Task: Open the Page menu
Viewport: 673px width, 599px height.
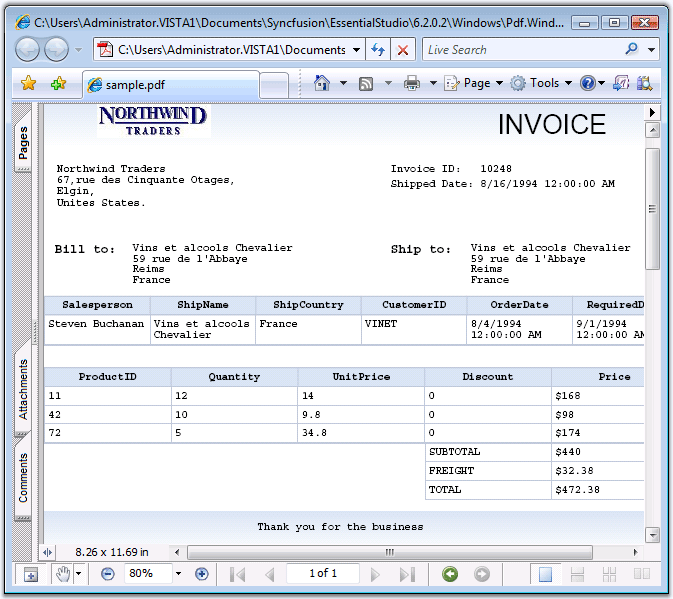Action: click(473, 83)
